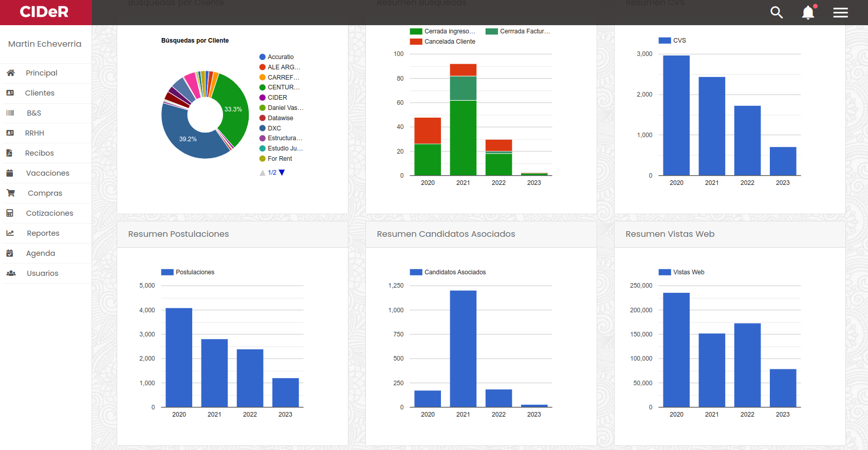This screenshot has width=868, height=450.
Task: Click the CIDeR logo link
Action: (x=44, y=12)
